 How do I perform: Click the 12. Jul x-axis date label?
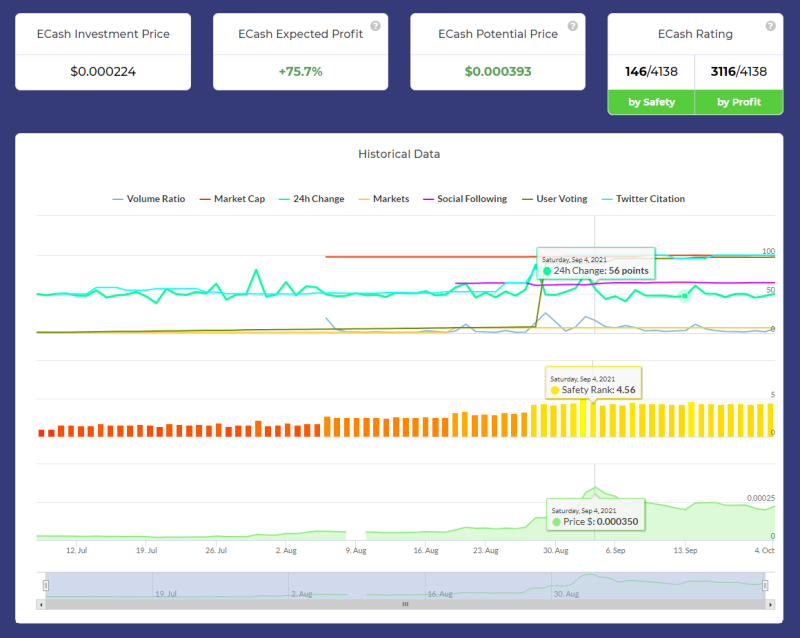77,550
